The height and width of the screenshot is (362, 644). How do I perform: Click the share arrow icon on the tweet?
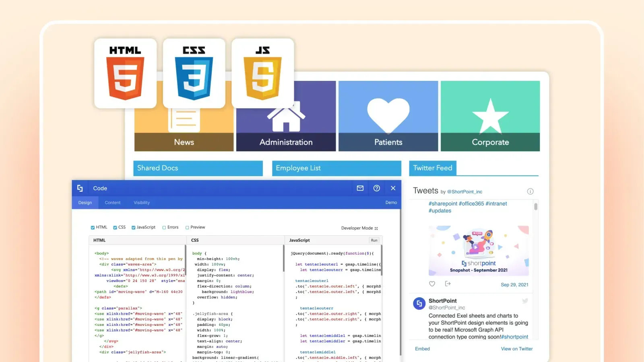point(448,284)
